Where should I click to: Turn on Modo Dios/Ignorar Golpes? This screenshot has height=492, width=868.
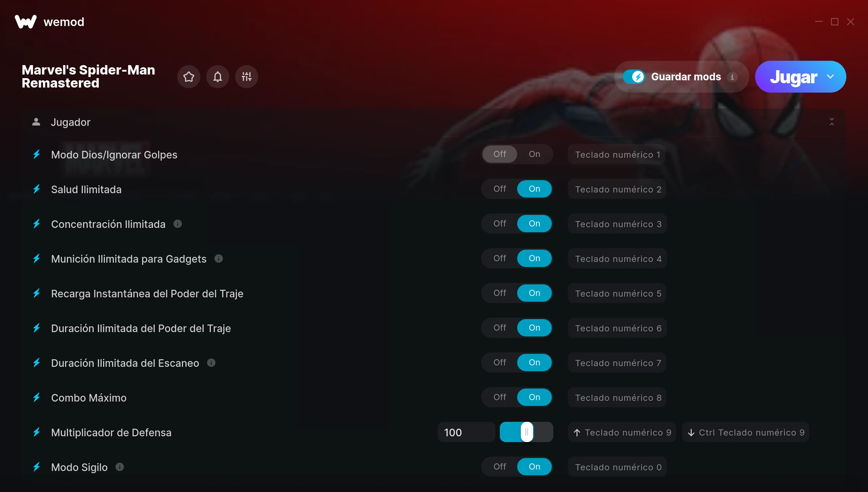coord(535,154)
